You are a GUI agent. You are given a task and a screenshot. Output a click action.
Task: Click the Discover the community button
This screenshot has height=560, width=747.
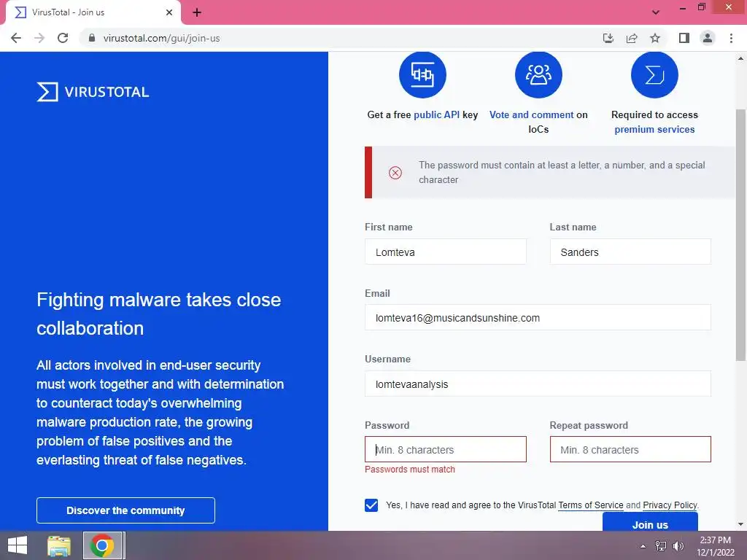click(125, 510)
